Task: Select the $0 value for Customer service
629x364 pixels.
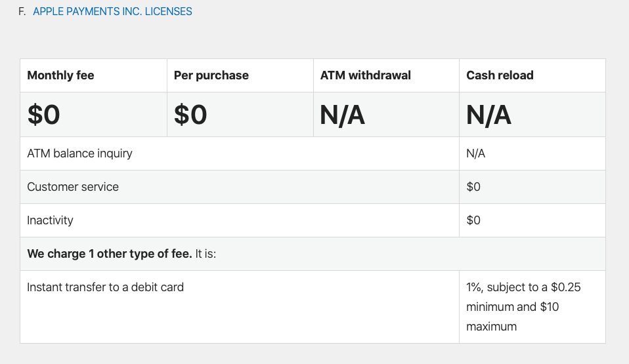Action: point(473,187)
